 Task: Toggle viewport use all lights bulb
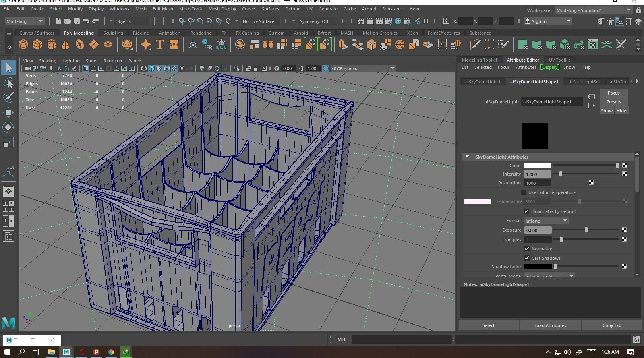tap(182, 68)
